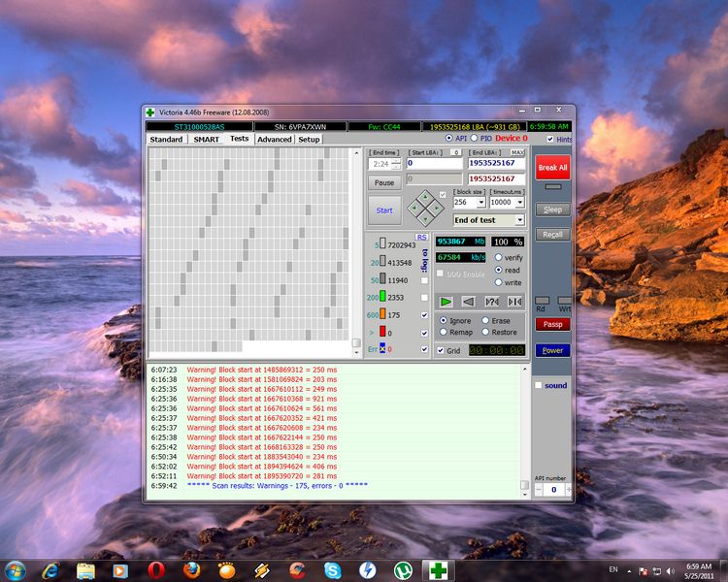Click the Victoria taskbar button

coord(439,570)
